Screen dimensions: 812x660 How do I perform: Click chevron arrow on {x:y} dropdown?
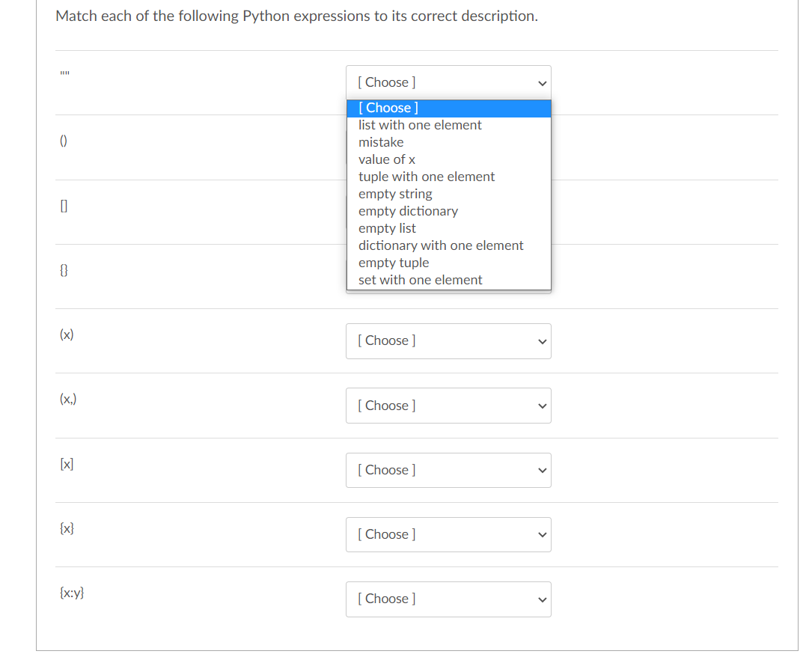pyautogui.click(x=543, y=599)
